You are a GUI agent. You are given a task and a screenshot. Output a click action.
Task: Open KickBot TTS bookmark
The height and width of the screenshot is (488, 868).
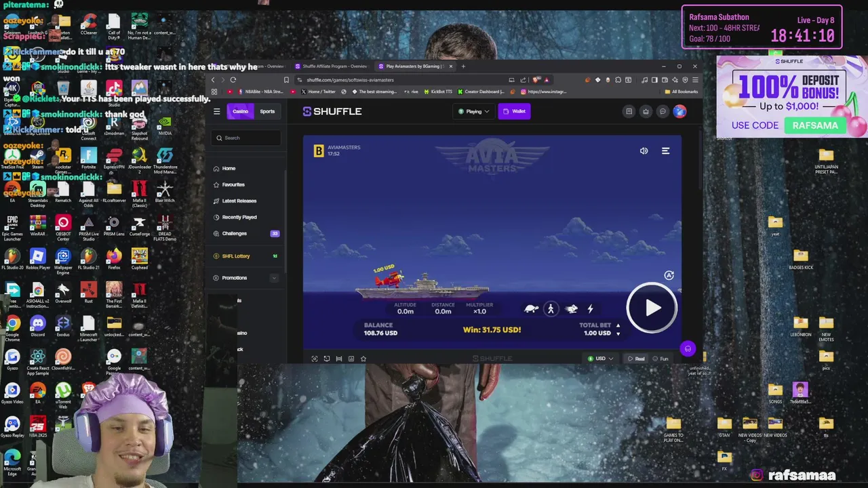(x=438, y=91)
